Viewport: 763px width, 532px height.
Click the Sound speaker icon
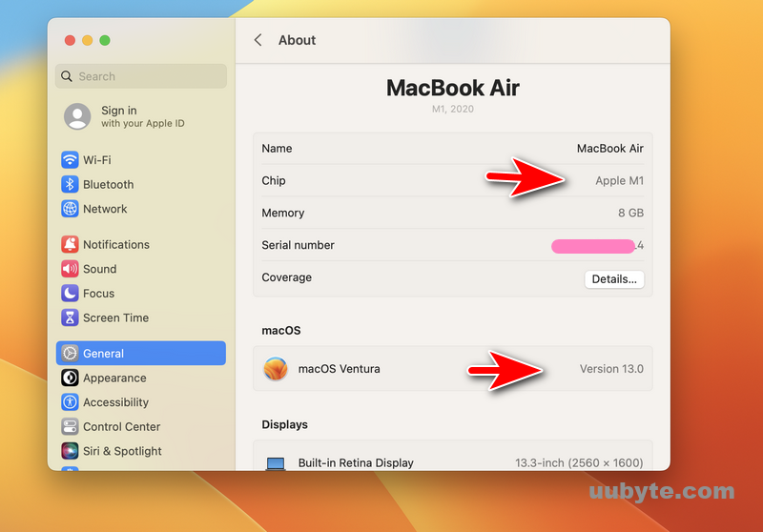pos(70,269)
